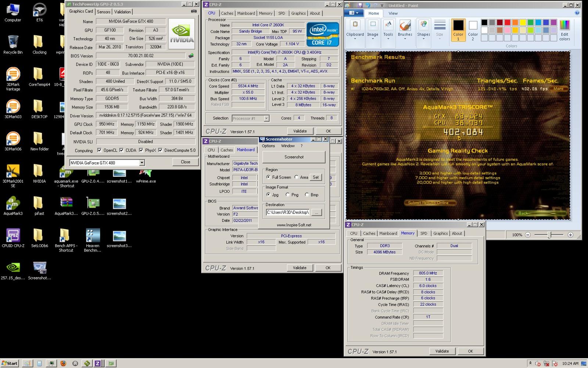Screen dimensions: 588x368
Task: Move the Paint zoom slider
Action: (549, 235)
